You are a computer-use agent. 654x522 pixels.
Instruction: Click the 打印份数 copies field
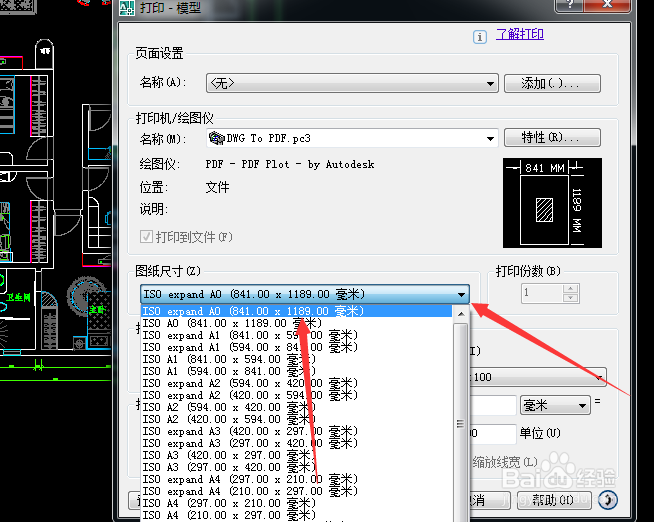542,293
